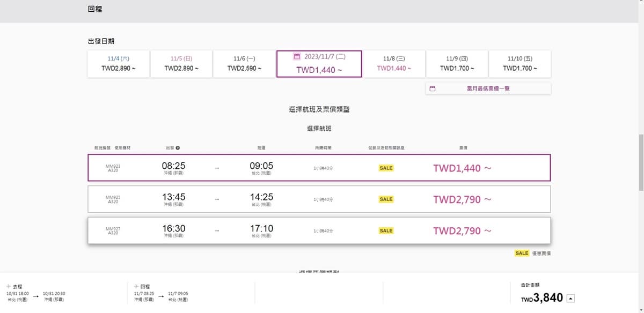Select flight MM927 departing at 16:30
This screenshot has width=644, height=313.
319,230
